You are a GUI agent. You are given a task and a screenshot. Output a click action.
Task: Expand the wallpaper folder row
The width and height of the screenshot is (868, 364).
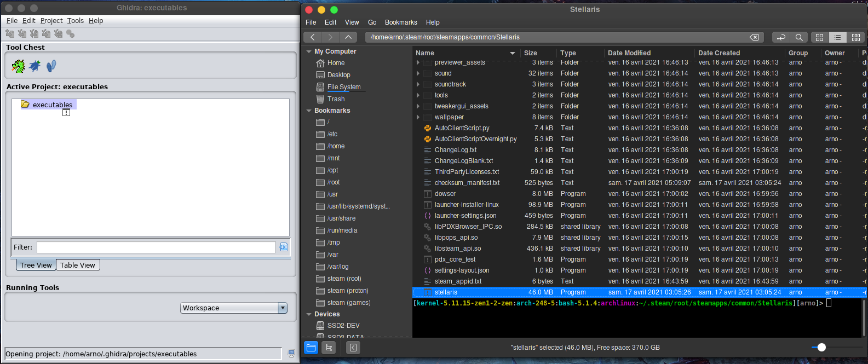pos(418,117)
